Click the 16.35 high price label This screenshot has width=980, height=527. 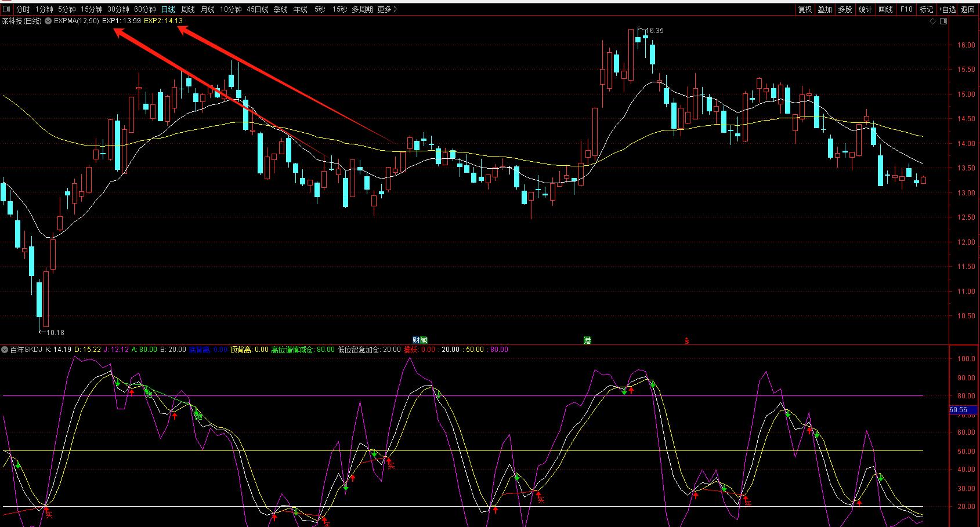654,31
